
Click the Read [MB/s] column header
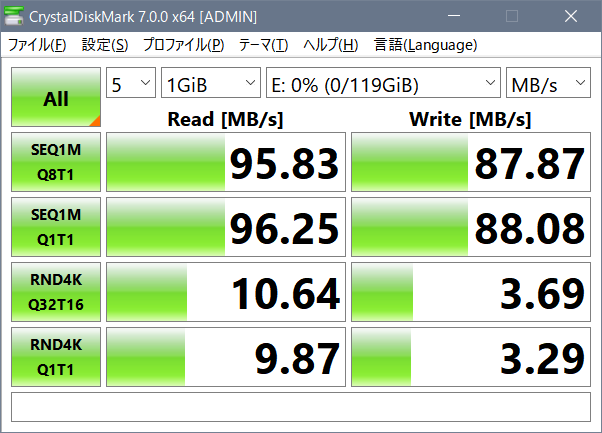pyautogui.click(x=226, y=119)
